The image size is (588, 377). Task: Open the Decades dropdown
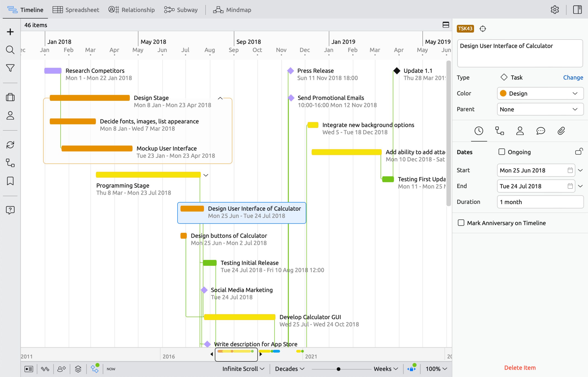[289, 369]
